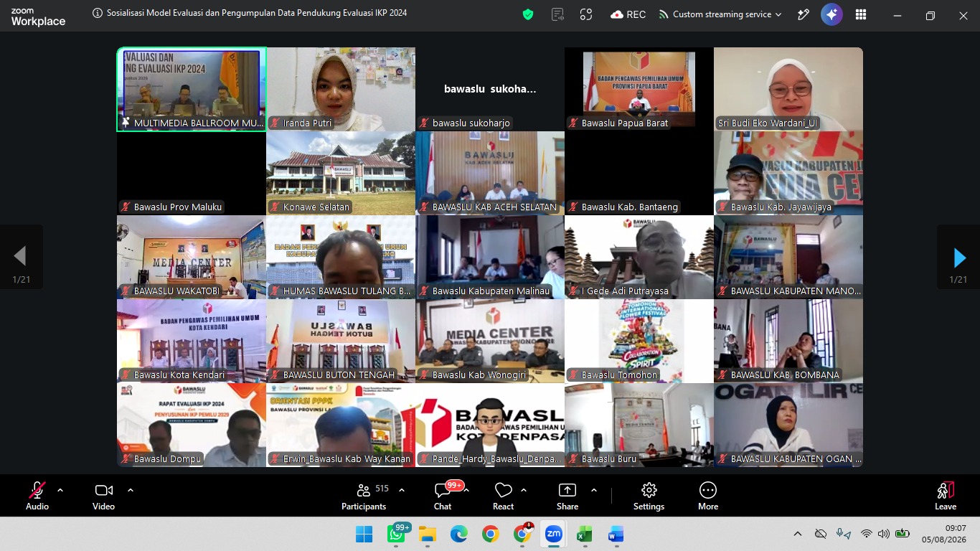Viewport: 980px width, 551px height.
Task: Click the muted mic icon on Konawe Selatan
Action: [275, 207]
